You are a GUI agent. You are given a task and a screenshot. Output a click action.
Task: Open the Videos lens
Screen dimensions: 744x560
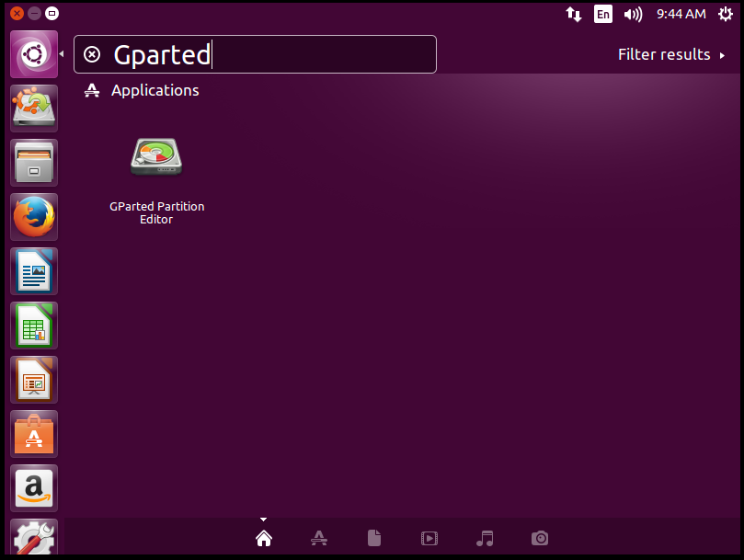(x=429, y=539)
